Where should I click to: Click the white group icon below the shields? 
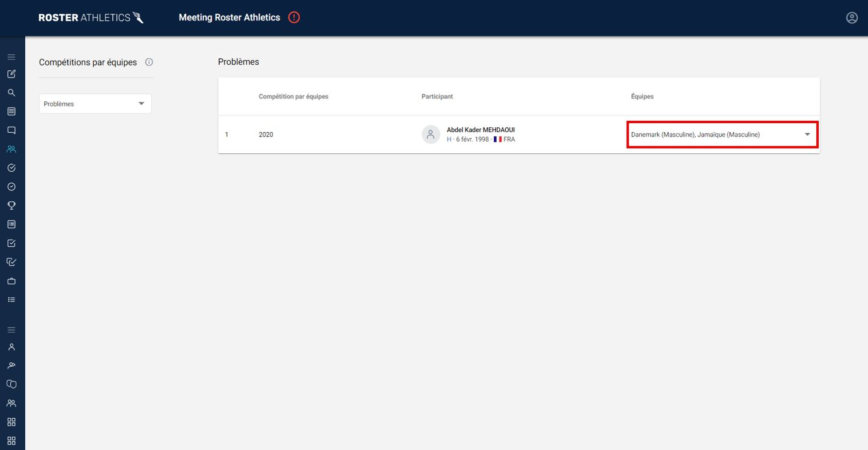11,403
